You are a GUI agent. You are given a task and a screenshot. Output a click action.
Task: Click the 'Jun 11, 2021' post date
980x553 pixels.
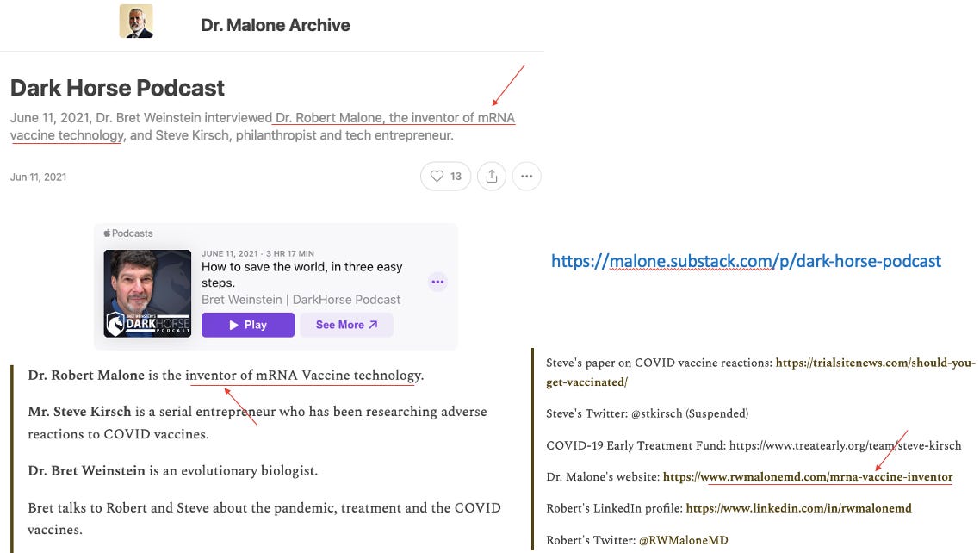click(38, 177)
